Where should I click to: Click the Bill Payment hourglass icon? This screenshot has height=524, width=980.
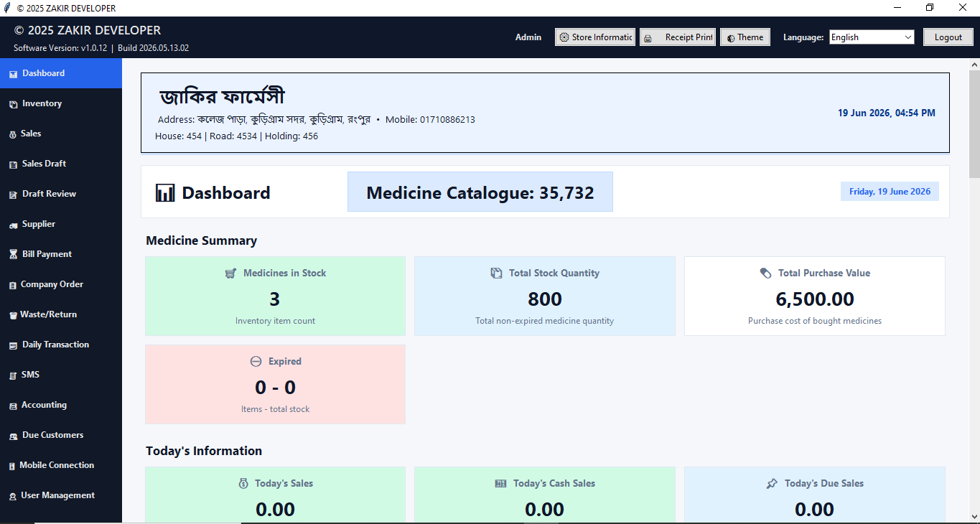pyautogui.click(x=13, y=255)
